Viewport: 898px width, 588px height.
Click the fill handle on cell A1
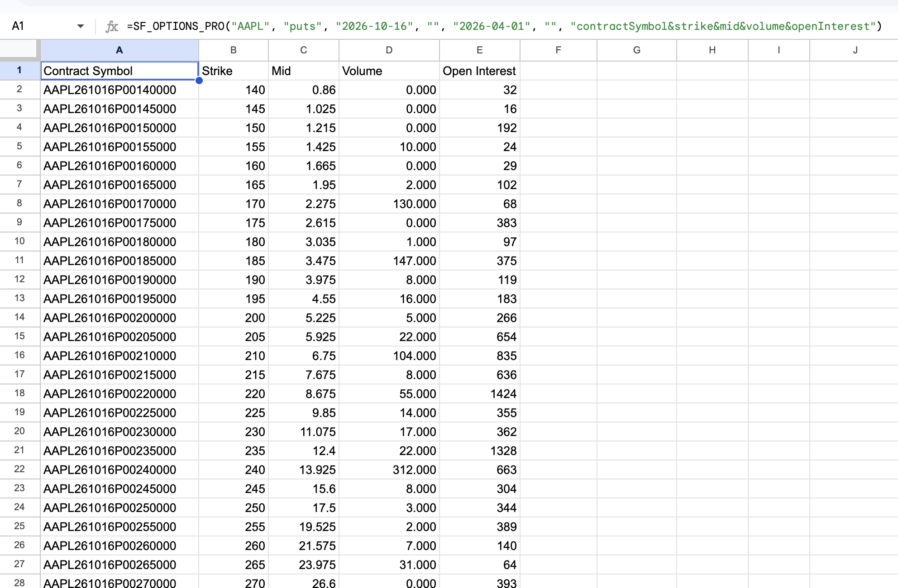[199, 81]
